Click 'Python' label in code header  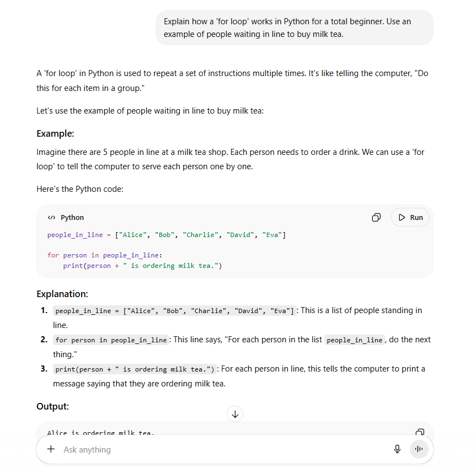tap(72, 218)
